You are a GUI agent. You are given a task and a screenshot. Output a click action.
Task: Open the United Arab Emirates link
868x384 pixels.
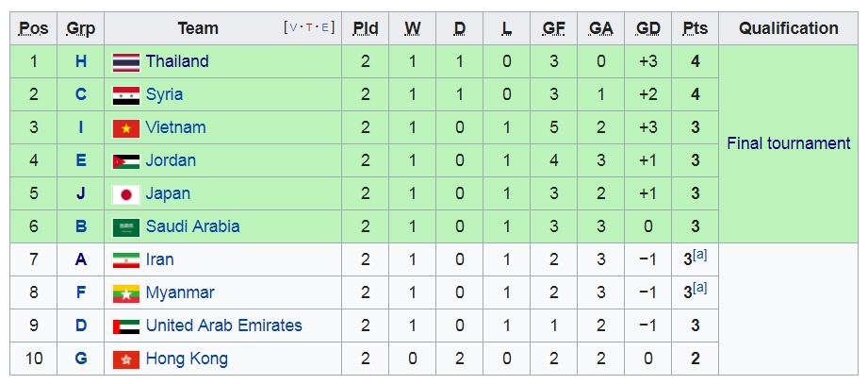223,326
